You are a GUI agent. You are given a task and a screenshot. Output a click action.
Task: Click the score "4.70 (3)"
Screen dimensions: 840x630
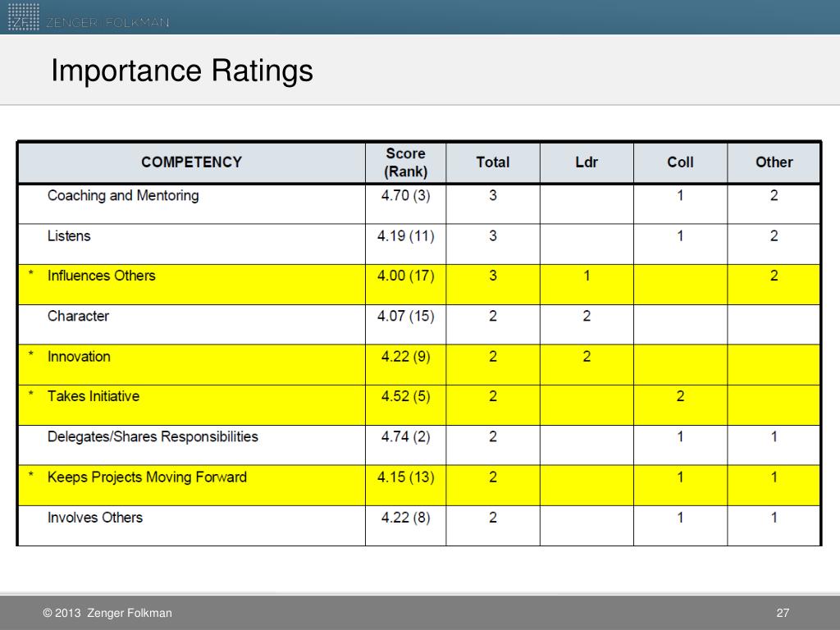[x=405, y=195]
